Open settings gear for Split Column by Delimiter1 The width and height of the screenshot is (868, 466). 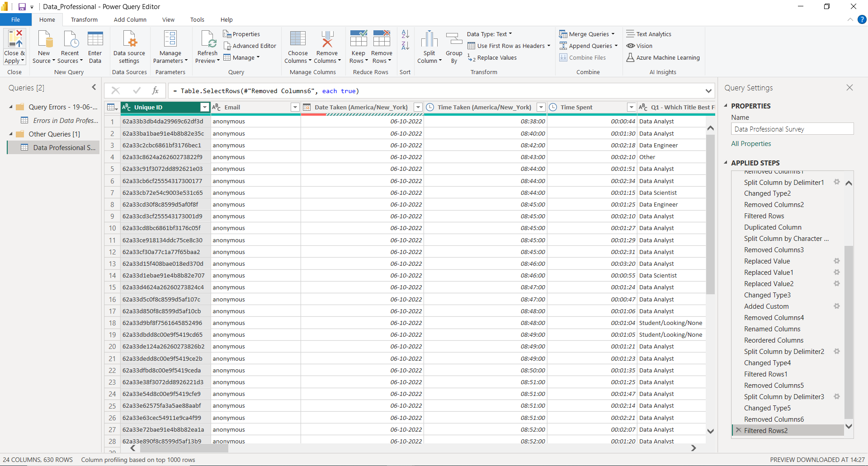click(x=837, y=182)
